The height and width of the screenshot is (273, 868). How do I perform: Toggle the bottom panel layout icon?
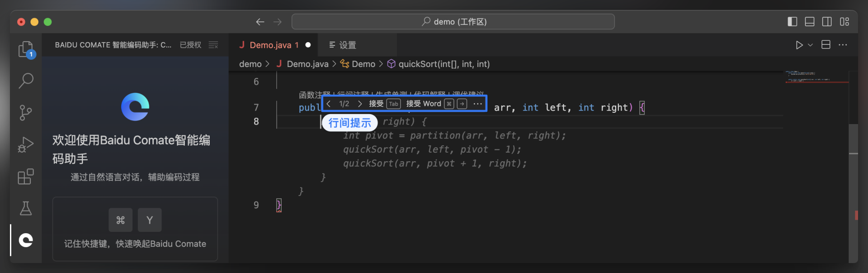click(x=810, y=22)
